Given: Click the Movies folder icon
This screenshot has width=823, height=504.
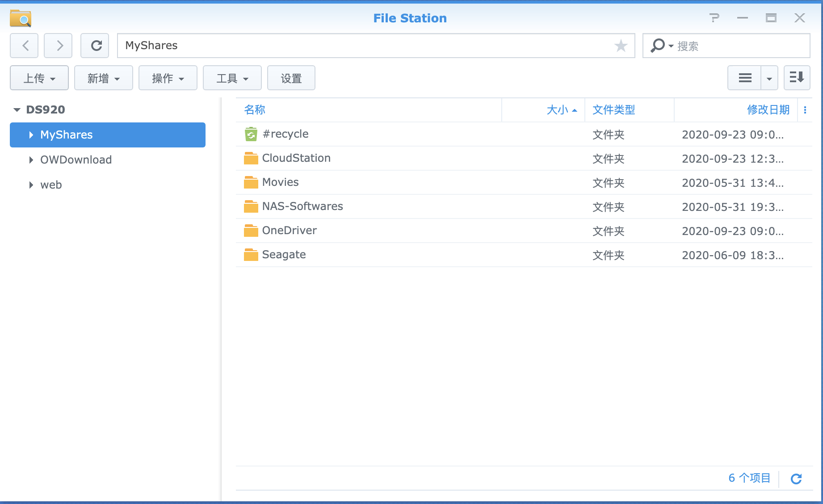Looking at the screenshot, I should [x=251, y=182].
